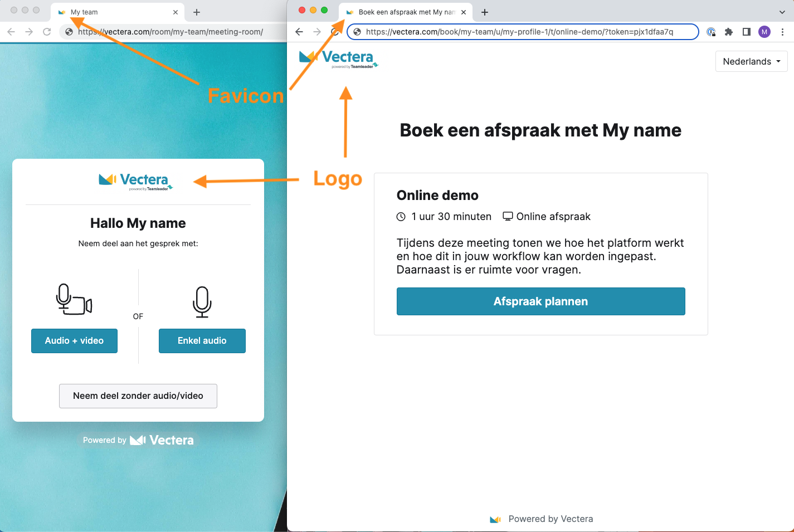Click the microphone-only icon
Image resolution: width=794 pixels, height=532 pixels.
pyautogui.click(x=202, y=302)
